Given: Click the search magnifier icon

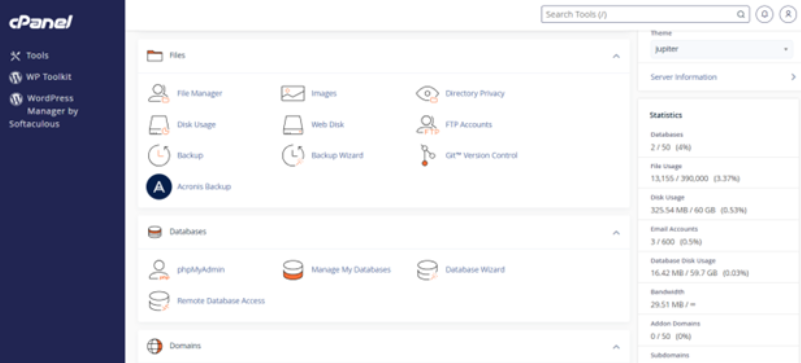Looking at the screenshot, I should pyautogui.click(x=740, y=14).
